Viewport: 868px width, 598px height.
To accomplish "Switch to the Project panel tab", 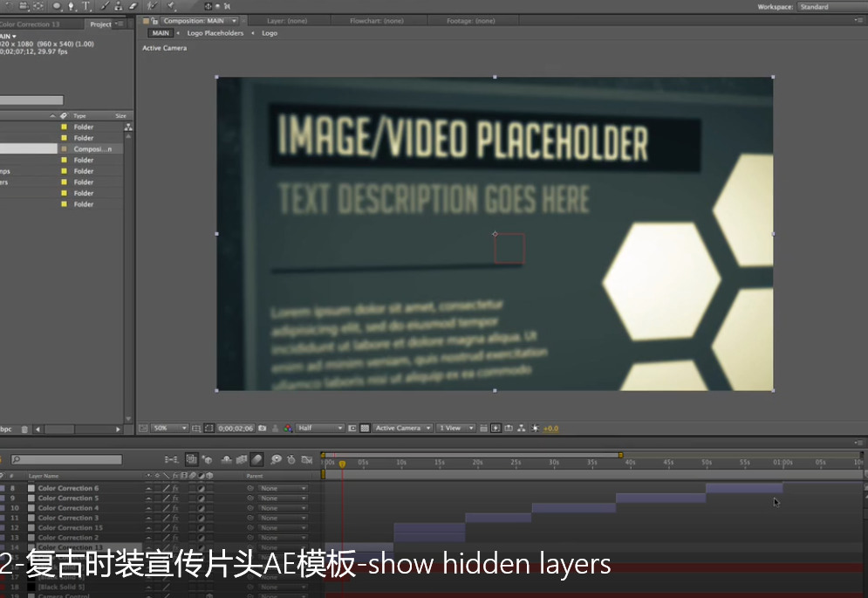I will coord(101,24).
